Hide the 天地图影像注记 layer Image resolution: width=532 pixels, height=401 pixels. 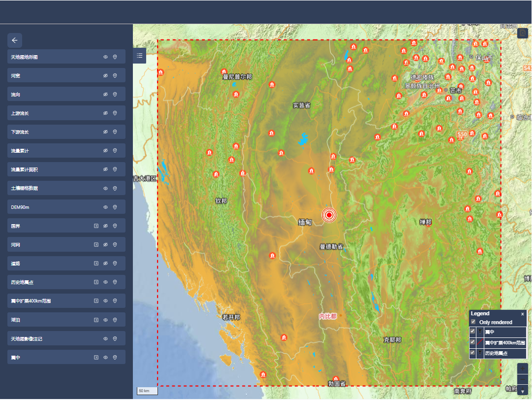[105, 338]
